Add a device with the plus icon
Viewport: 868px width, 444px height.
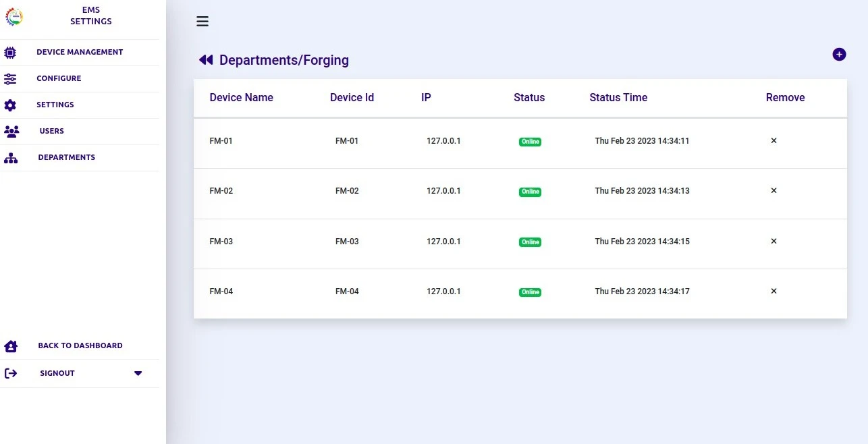coord(839,55)
